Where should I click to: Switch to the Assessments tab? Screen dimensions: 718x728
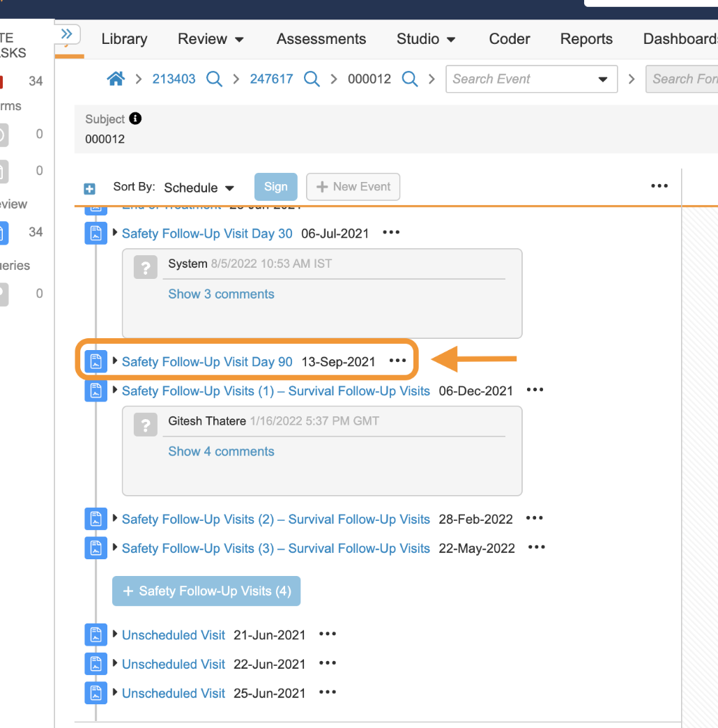pyautogui.click(x=321, y=39)
